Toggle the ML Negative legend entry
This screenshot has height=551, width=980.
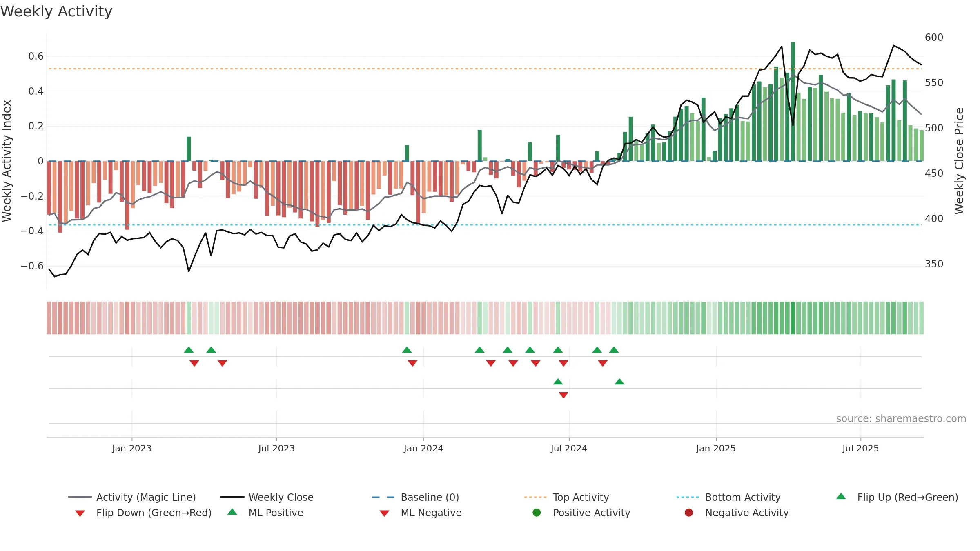coord(421,513)
